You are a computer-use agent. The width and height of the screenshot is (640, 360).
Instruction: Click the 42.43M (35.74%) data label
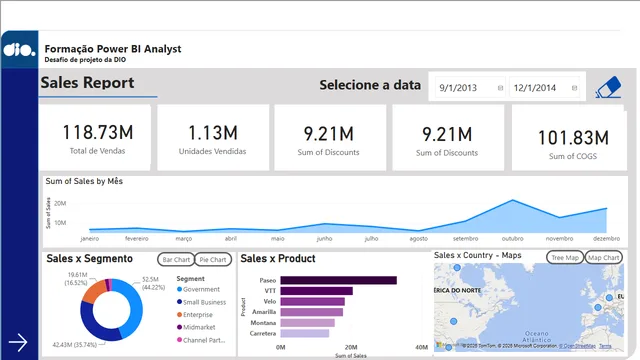tap(75, 345)
